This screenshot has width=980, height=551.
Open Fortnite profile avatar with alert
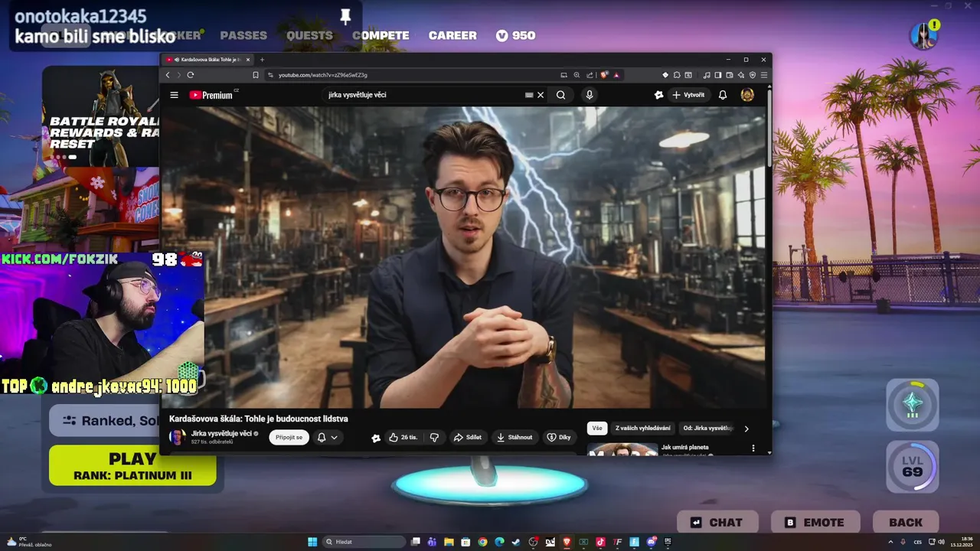point(923,35)
